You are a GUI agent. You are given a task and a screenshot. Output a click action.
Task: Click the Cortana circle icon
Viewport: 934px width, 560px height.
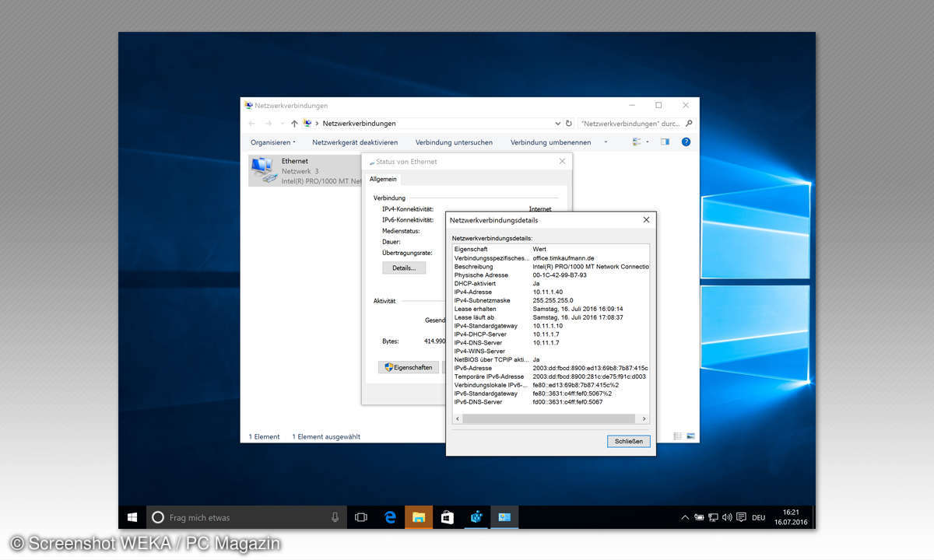[158, 517]
